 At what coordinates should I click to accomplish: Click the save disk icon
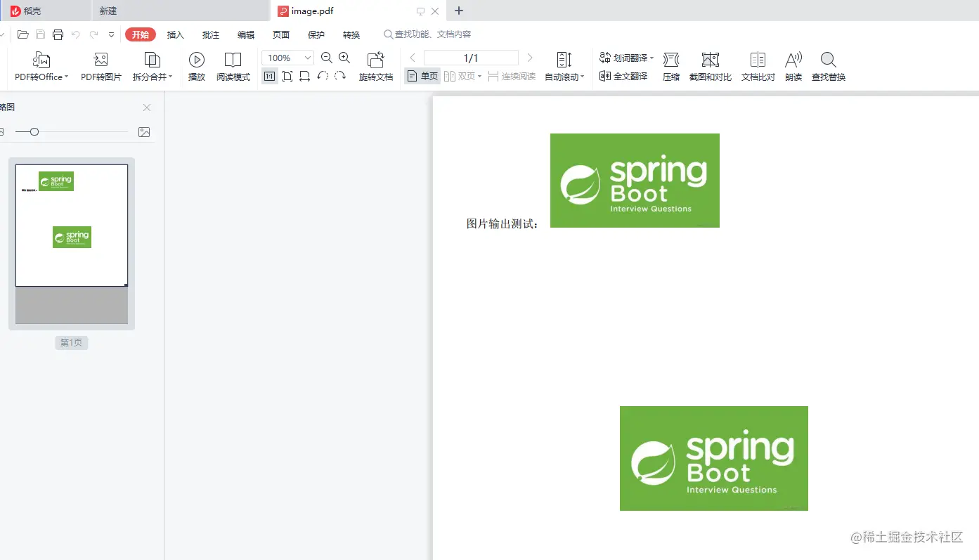click(41, 34)
